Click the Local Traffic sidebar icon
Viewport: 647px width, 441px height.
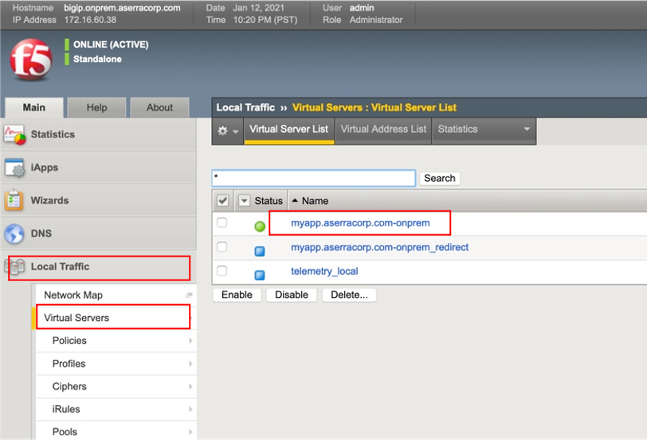click(18, 267)
